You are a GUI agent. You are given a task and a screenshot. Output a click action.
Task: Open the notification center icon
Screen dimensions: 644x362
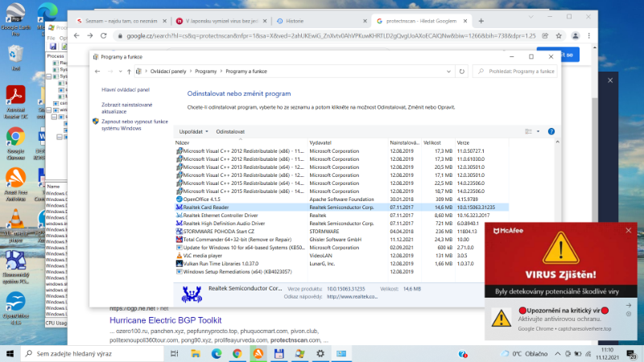[x=631, y=353]
